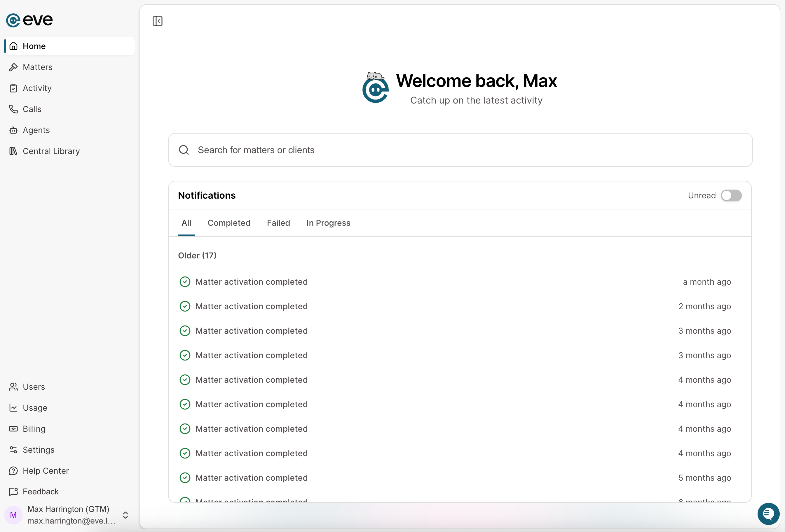Click the '5 months ago' timestamp
The image size is (785, 532).
coord(705,478)
